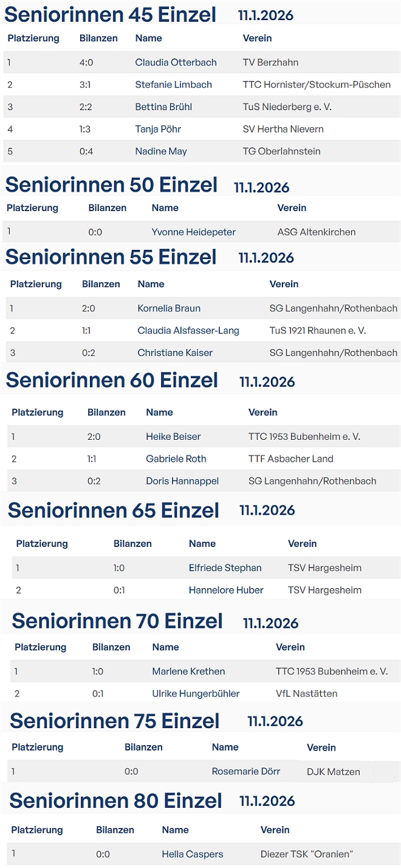
Task: Select Christiane Kaiser name link
Action: [175, 353]
